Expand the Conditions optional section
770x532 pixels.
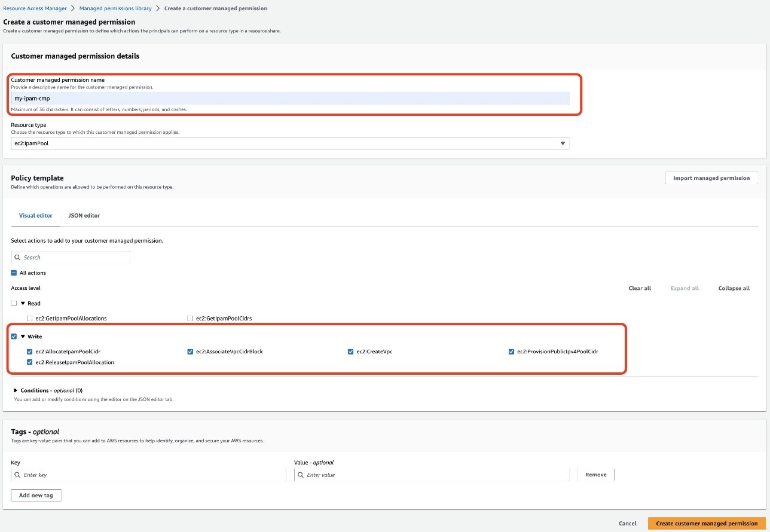coord(16,390)
